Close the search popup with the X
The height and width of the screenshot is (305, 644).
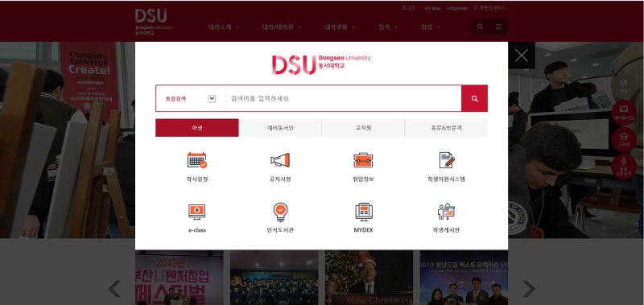(x=522, y=56)
